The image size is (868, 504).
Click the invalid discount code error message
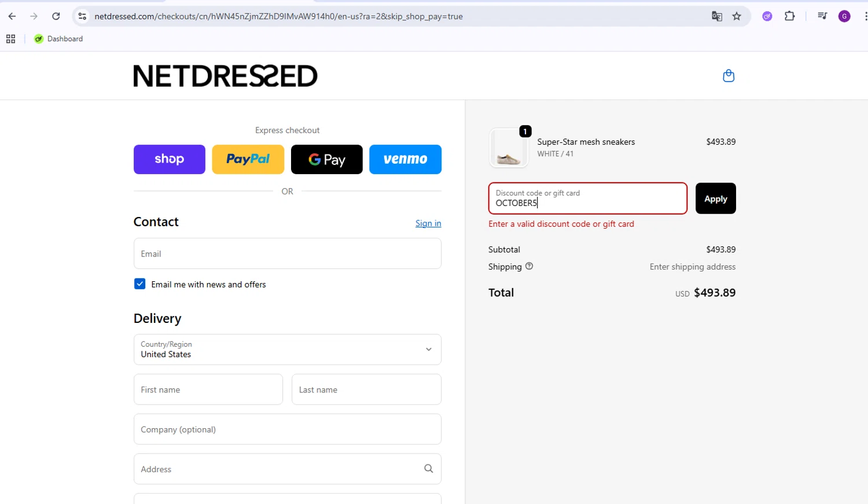pos(561,224)
